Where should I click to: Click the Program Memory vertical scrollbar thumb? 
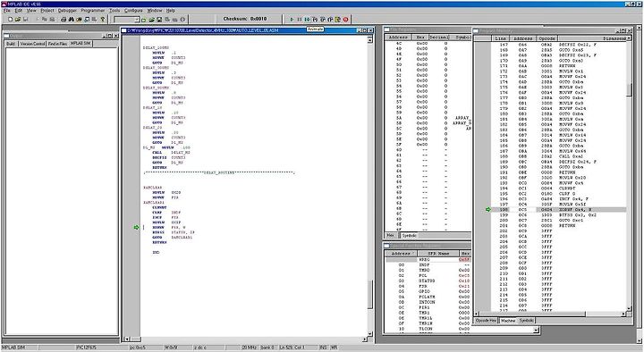(x=629, y=90)
